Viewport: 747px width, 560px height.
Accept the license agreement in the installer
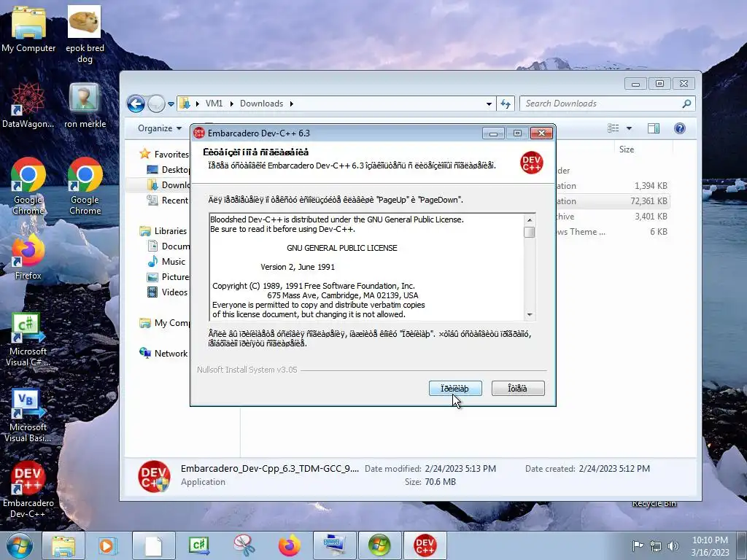[x=455, y=388]
